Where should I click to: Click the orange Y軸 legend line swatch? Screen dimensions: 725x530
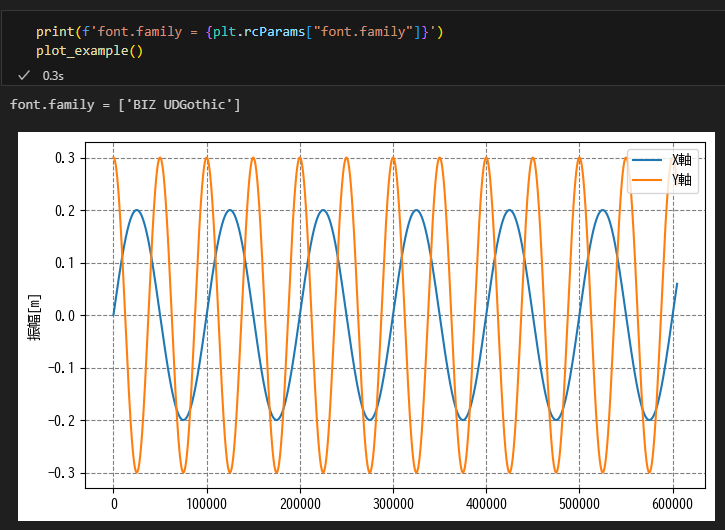point(647,179)
